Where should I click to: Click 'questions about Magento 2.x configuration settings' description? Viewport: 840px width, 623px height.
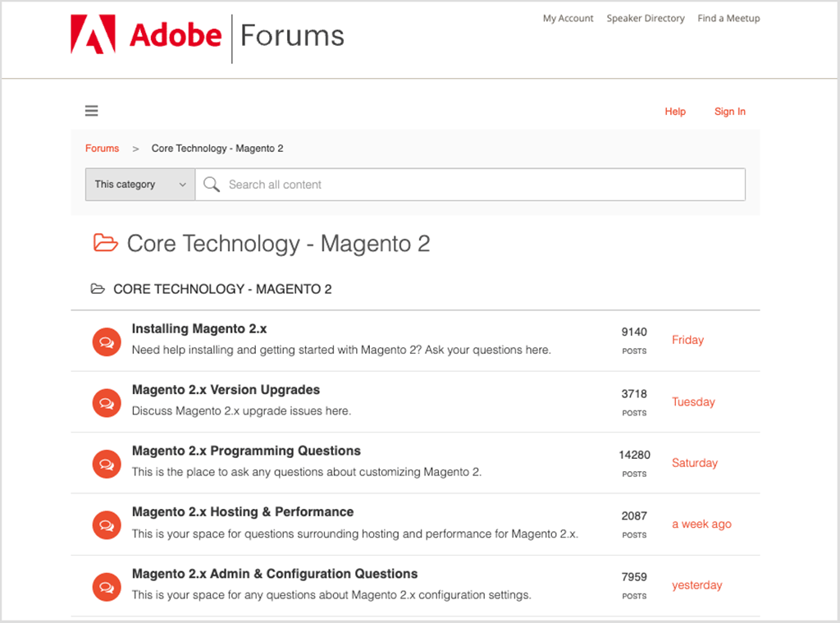[x=331, y=595]
